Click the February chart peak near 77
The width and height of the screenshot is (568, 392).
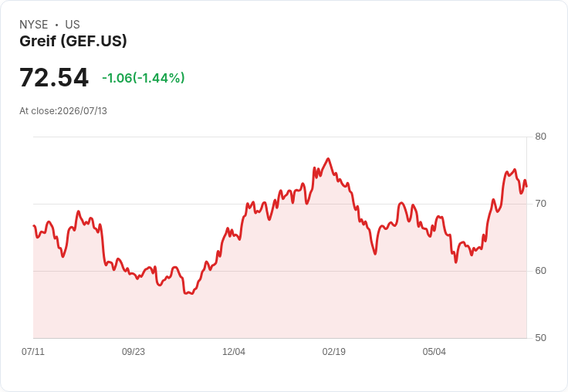coord(328,159)
